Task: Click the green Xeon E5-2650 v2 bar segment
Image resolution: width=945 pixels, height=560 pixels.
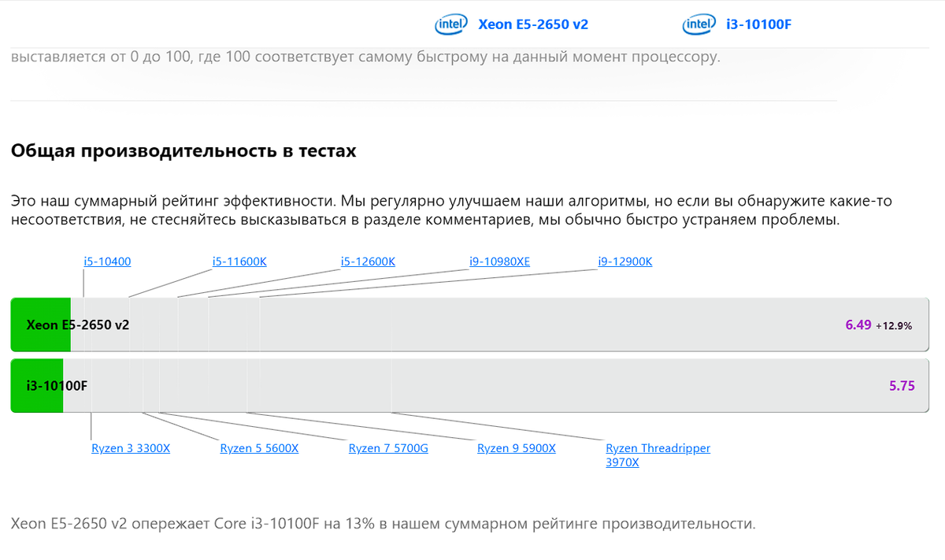Action: click(41, 325)
